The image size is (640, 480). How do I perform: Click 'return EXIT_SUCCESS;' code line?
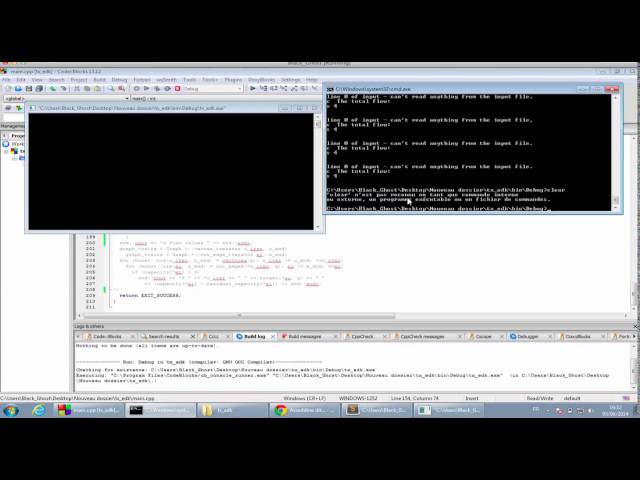(150, 295)
